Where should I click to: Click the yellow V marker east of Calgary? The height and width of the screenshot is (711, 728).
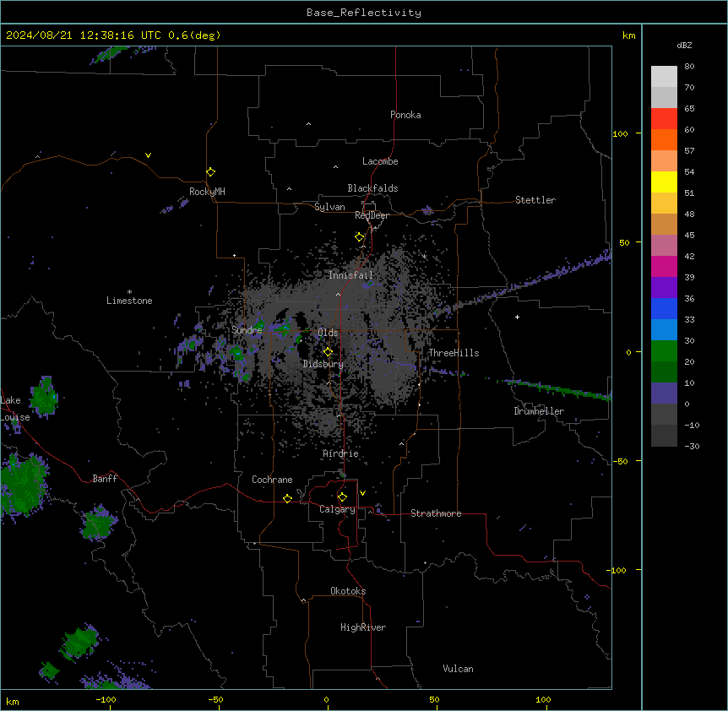click(x=362, y=493)
